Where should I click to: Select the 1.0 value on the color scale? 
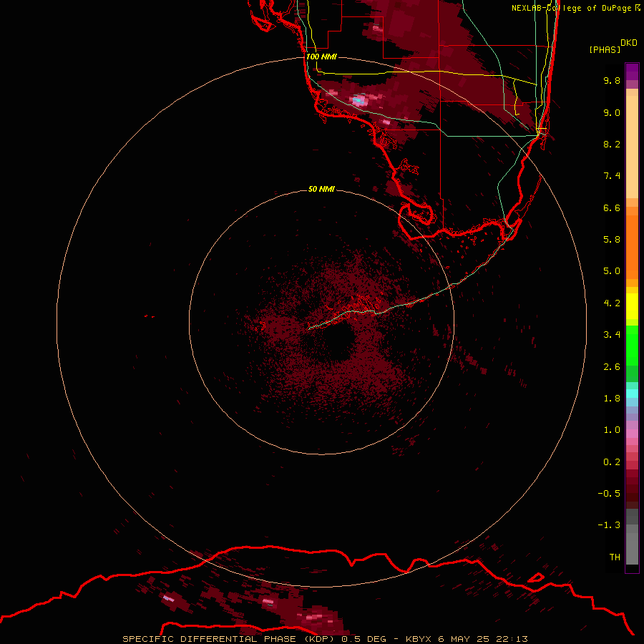click(612, 430)
